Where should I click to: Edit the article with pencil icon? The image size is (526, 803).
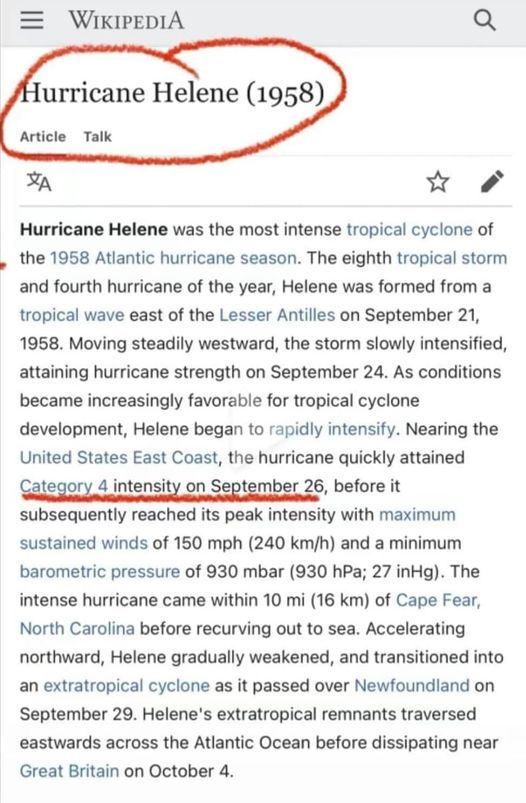pyautogui.click(x=492, y=181)
